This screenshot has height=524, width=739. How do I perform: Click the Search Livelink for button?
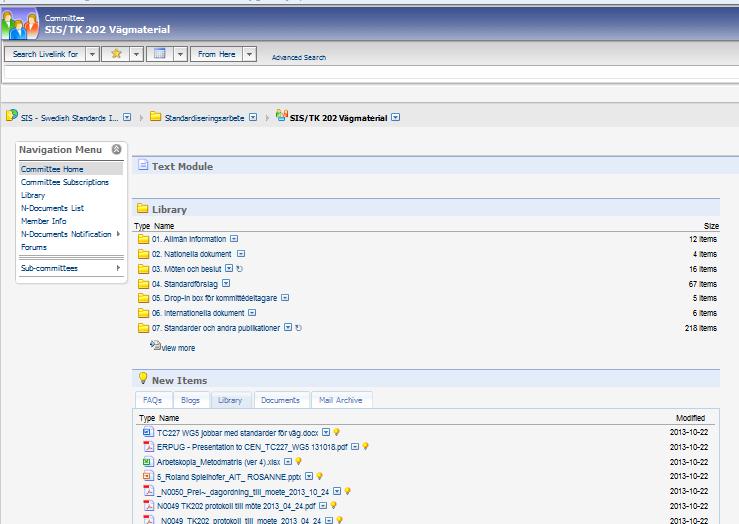[x=45, y=54]
